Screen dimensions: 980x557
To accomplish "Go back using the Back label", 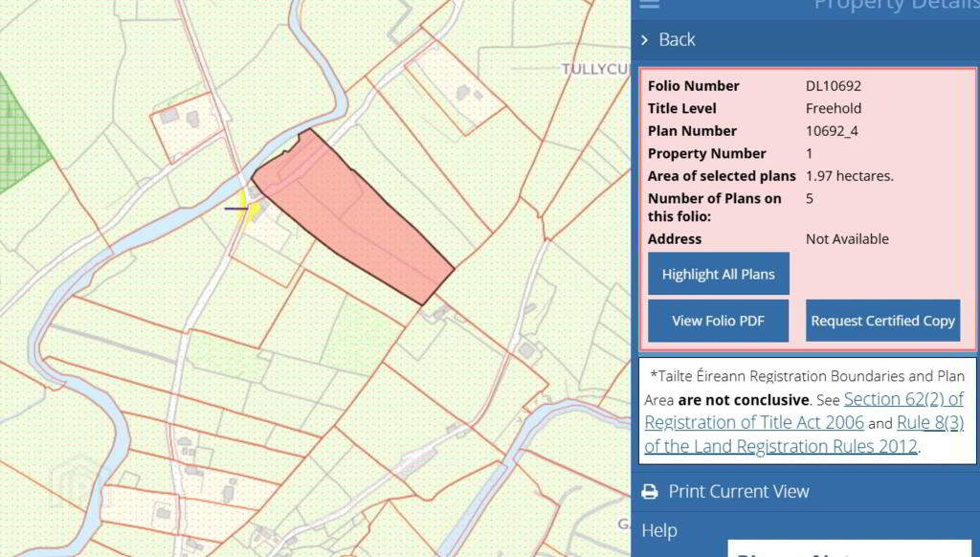I will (677, 40).
